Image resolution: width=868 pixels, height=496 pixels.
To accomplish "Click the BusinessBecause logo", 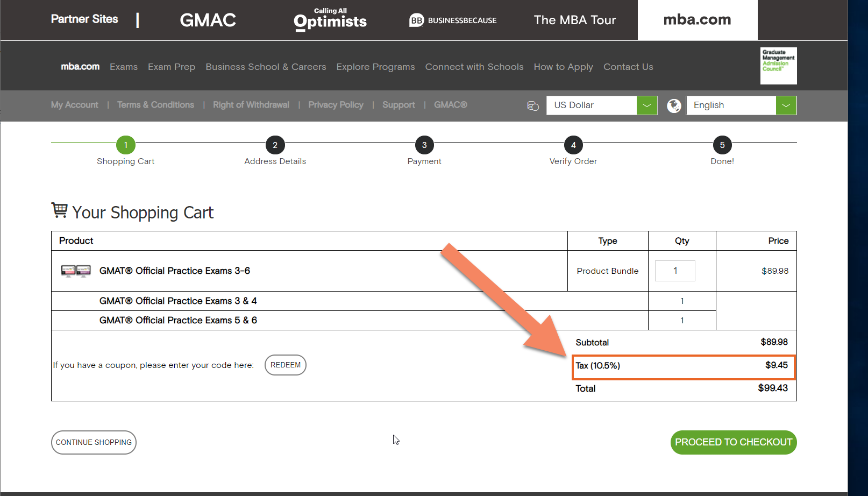I will (x=453, y=20).
